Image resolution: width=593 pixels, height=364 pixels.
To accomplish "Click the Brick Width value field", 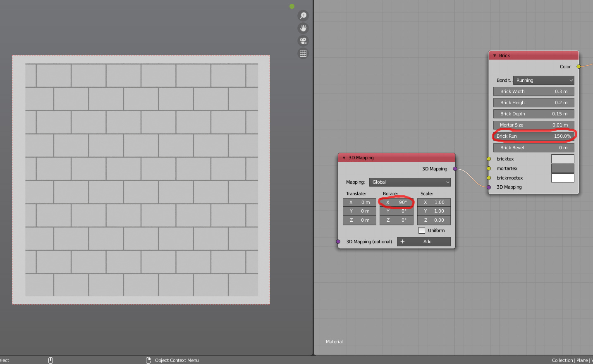I will pyautogui.click(x=533, y=91).
